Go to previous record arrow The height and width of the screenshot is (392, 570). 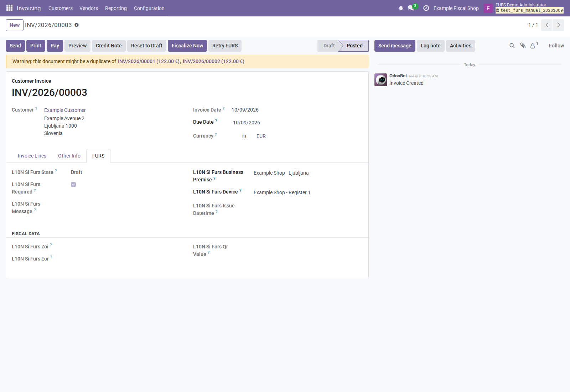(547, 25)
